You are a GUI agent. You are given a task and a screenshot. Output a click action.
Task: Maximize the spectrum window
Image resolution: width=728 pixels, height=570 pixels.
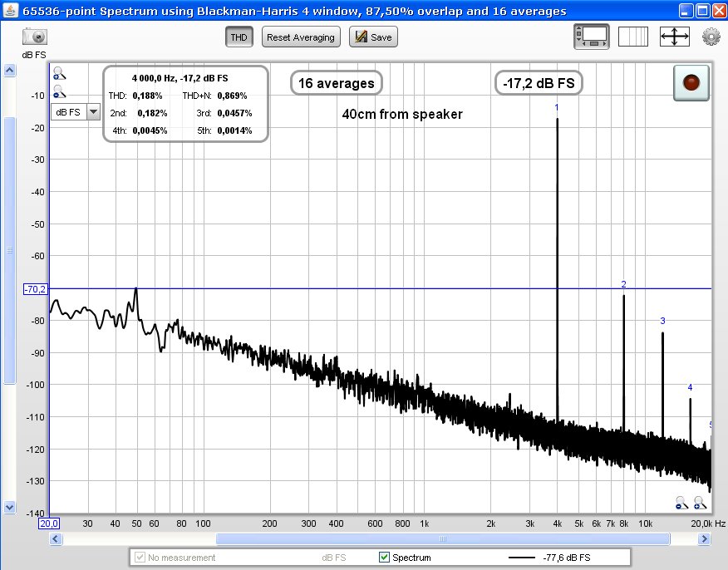click(703, 11)
